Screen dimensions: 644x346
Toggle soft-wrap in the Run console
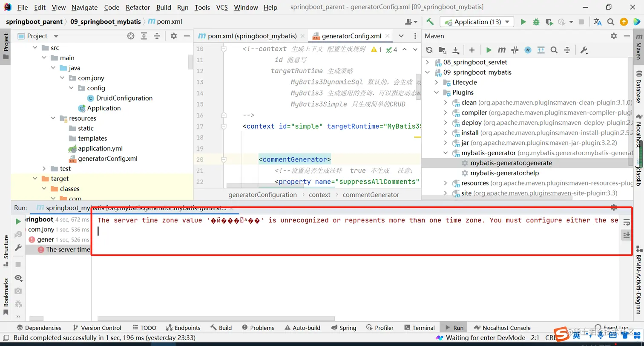(x=626, y=222)
